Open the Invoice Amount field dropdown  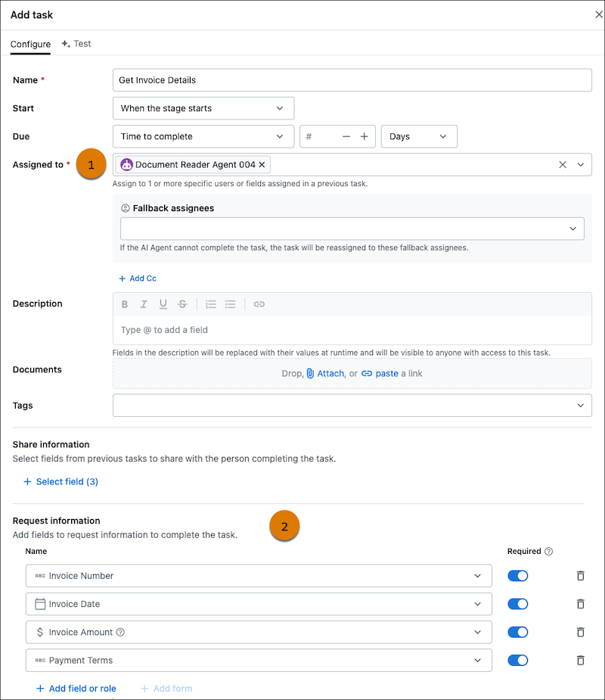259,632
